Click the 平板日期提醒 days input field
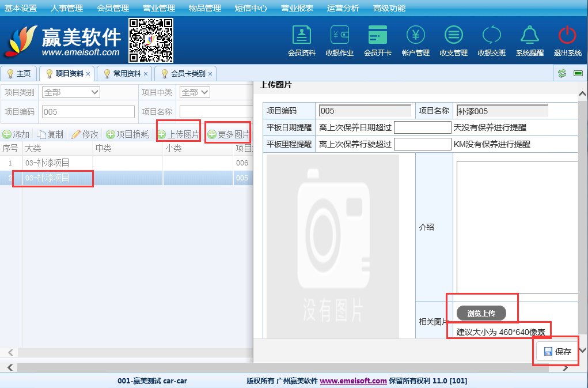Viewport: 588px width, 388px height. (x=422, y=127)
